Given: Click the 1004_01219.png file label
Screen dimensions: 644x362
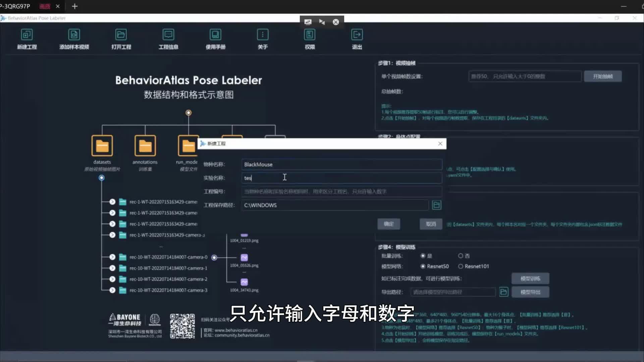Looking at the screenshot, I should click(x=244, y=241).
